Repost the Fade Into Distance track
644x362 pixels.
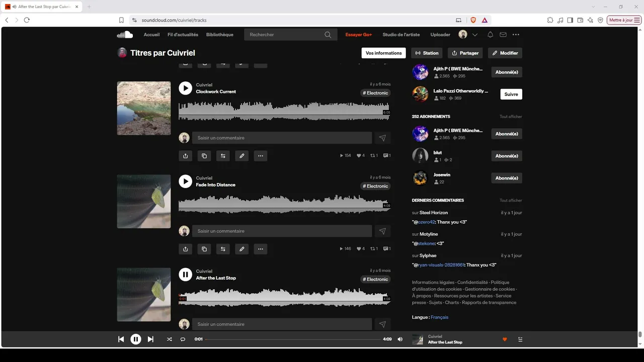223,249
